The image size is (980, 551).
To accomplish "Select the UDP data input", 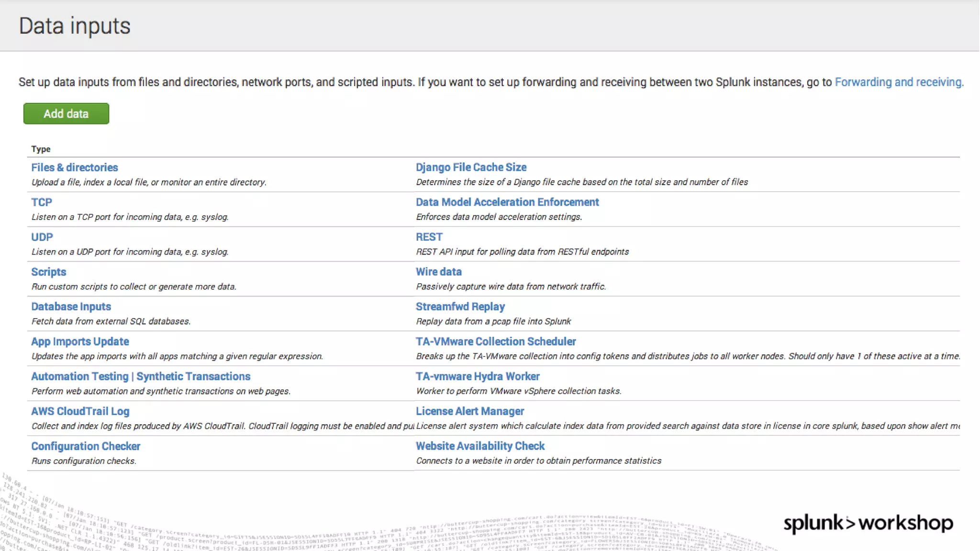I will pyautogui.click(x=42, y=237).
